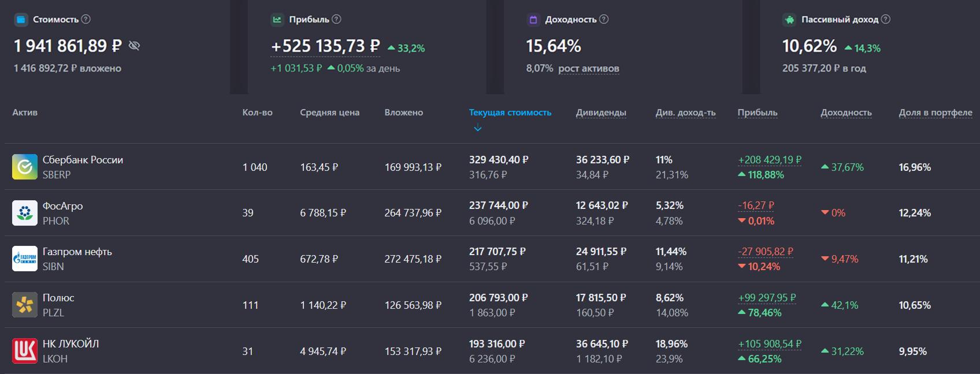
Task: Click Сбербанк portfolio share 16,96%
Action: point(915,167)
